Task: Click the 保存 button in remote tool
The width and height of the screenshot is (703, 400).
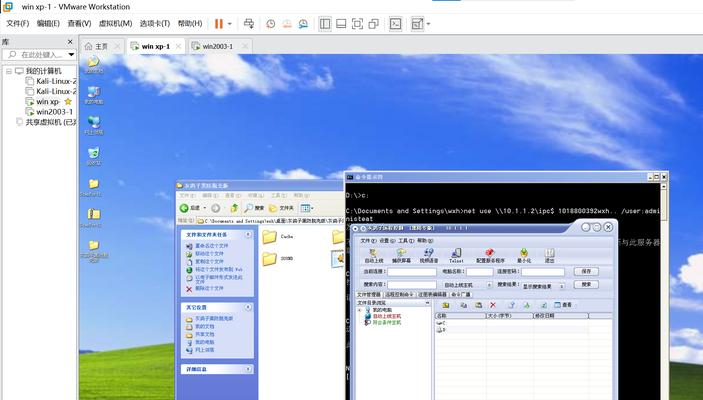Action: 586,271
